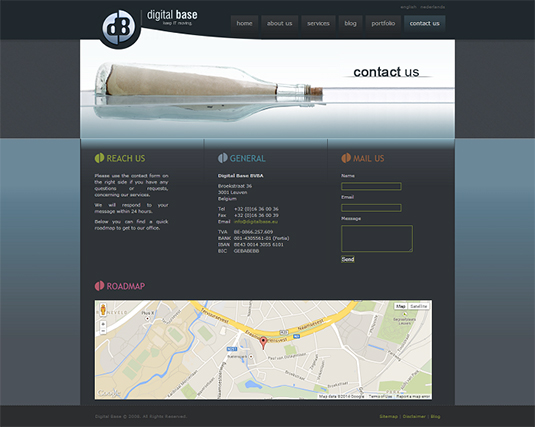Select the Map view toggle

(401, 306)
